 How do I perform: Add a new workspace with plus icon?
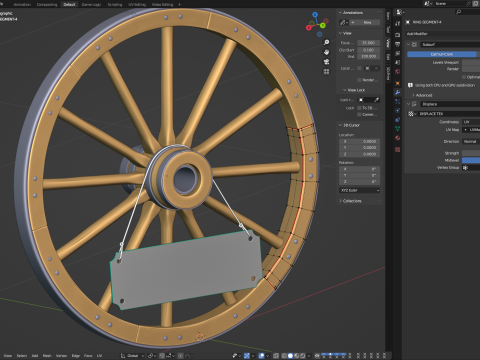[180, 5]
